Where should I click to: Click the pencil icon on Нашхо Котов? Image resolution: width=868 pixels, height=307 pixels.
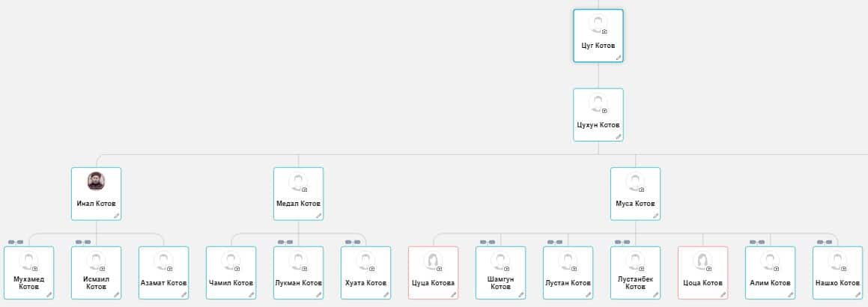click(x=858, y=294)
